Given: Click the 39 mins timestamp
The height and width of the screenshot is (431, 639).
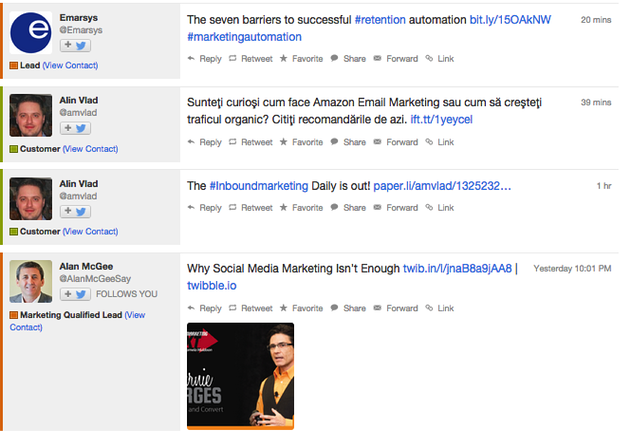Looking at the screenshot, I should 596,103.
